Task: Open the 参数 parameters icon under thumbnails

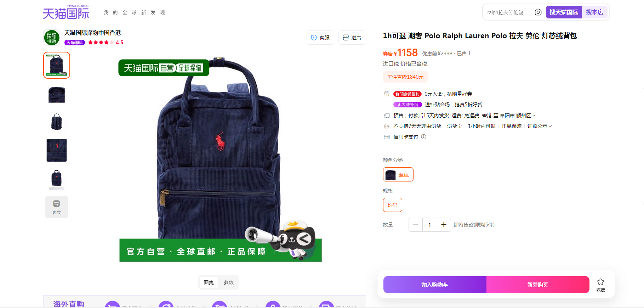Action: (57, 207)
